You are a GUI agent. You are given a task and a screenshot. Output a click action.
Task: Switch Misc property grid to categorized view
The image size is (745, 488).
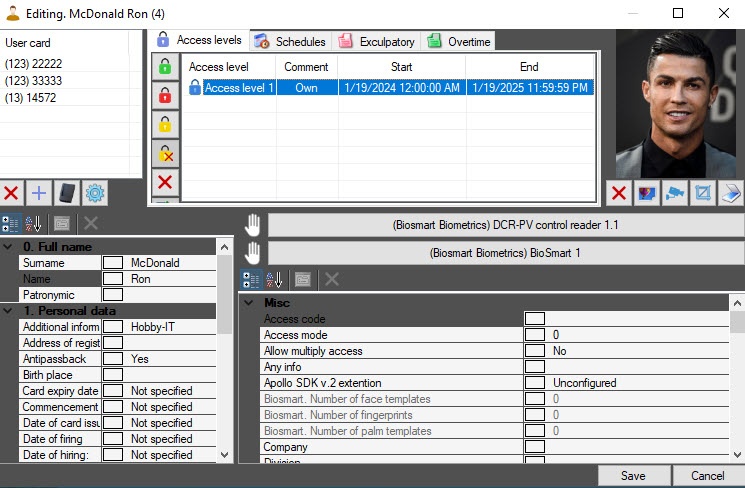(251, 279)
